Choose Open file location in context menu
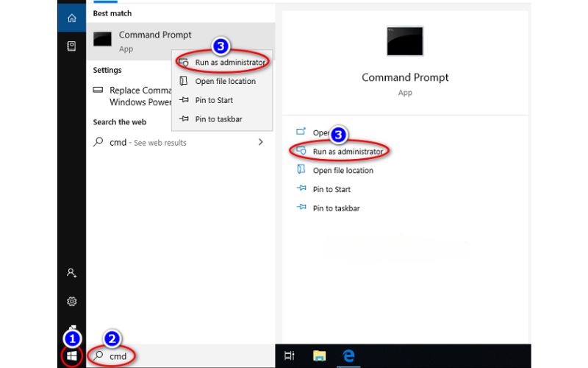The height and width of the screenshot is (368, 588). click(x=222, y=81)
